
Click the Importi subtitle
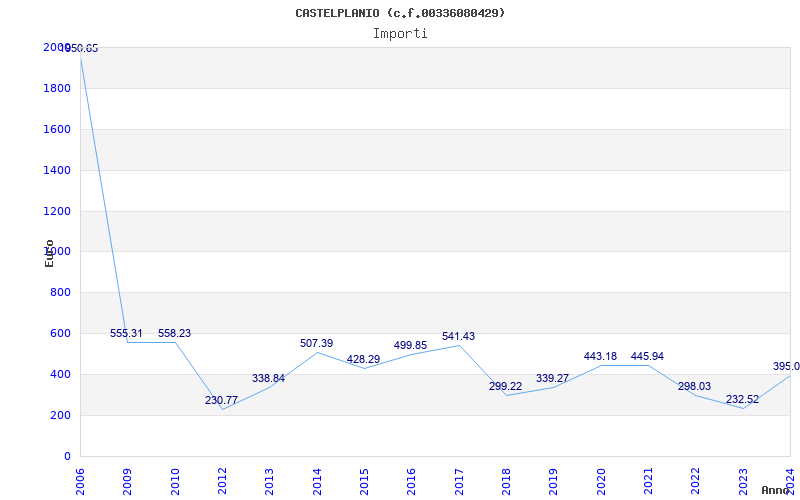point(400,34)
